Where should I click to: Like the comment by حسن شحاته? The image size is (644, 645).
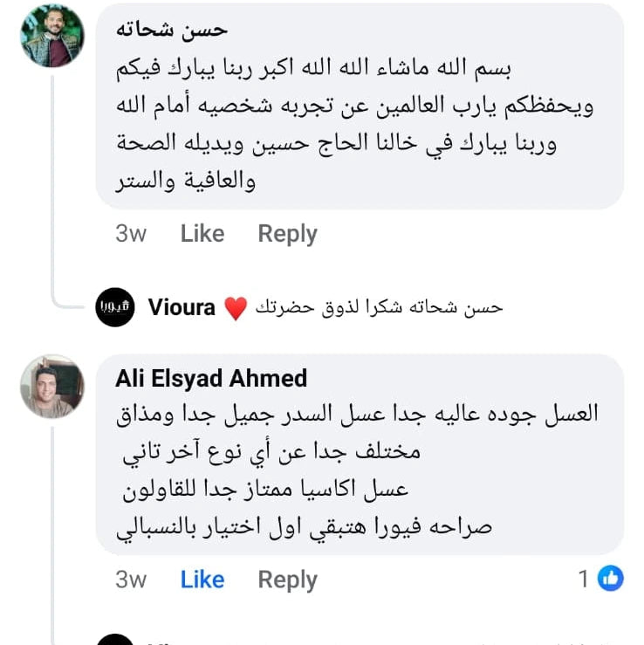pyautogui.click(x=202, y=233)
